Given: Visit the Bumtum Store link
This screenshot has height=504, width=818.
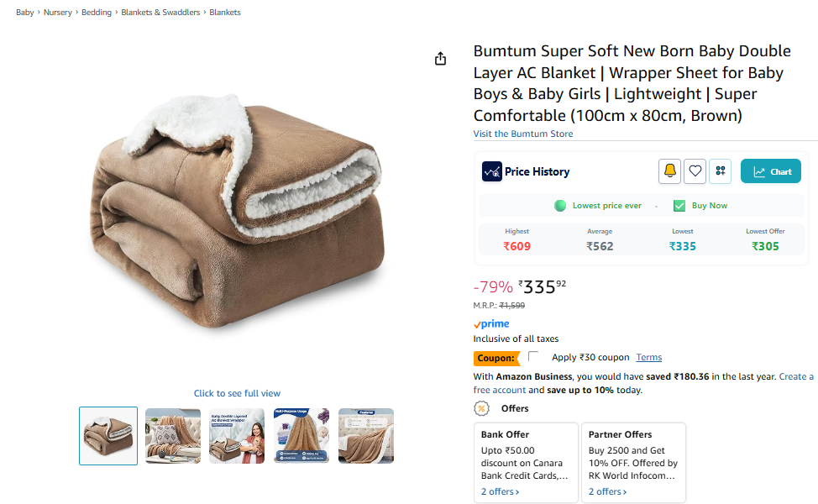Looking at the screenshot, I should coord(523,134).
